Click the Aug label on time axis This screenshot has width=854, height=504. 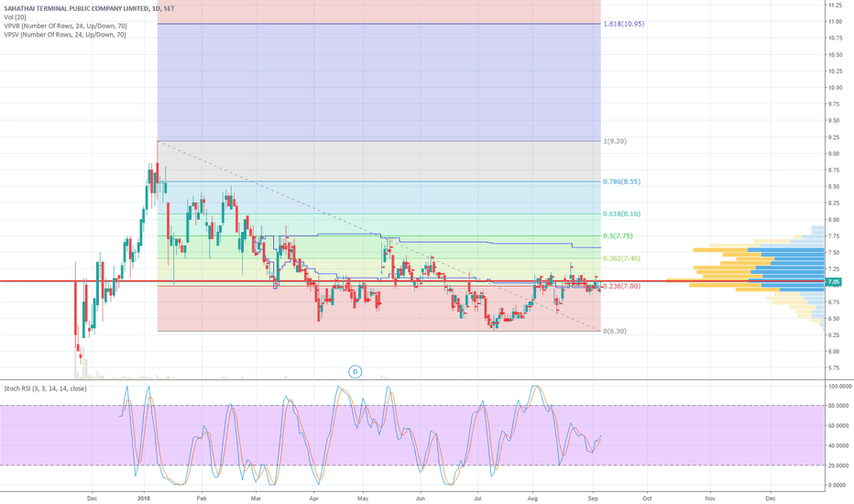click(532, 498)
